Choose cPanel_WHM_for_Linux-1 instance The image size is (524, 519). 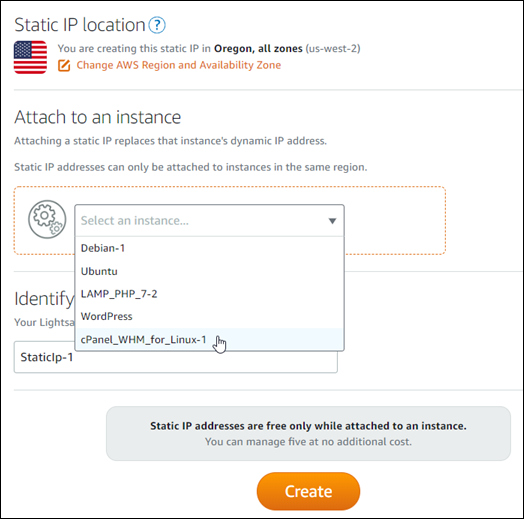point(210,340)
